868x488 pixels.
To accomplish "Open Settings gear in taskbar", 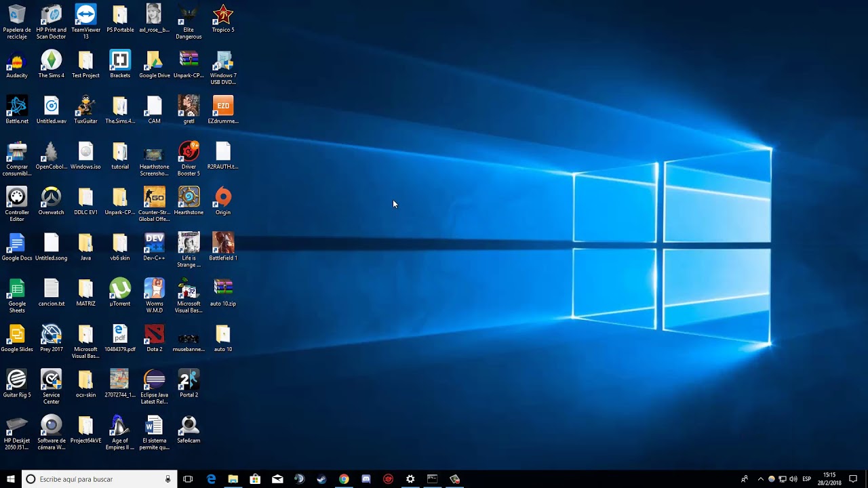I will (410, 479).
